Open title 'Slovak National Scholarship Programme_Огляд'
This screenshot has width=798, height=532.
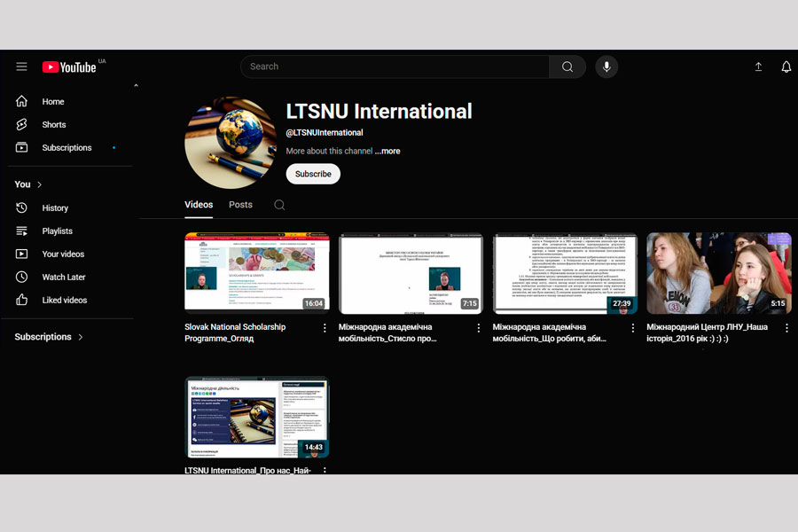tap(235, 332)
